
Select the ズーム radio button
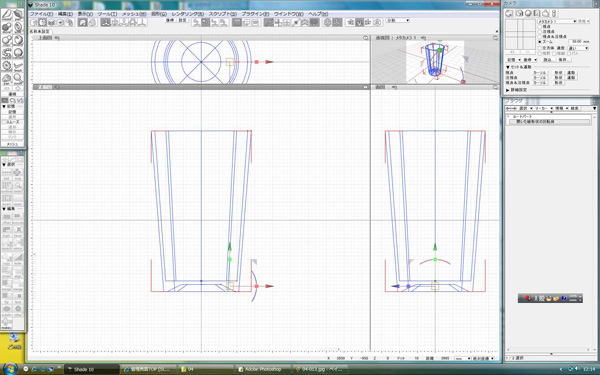point(540,42)
